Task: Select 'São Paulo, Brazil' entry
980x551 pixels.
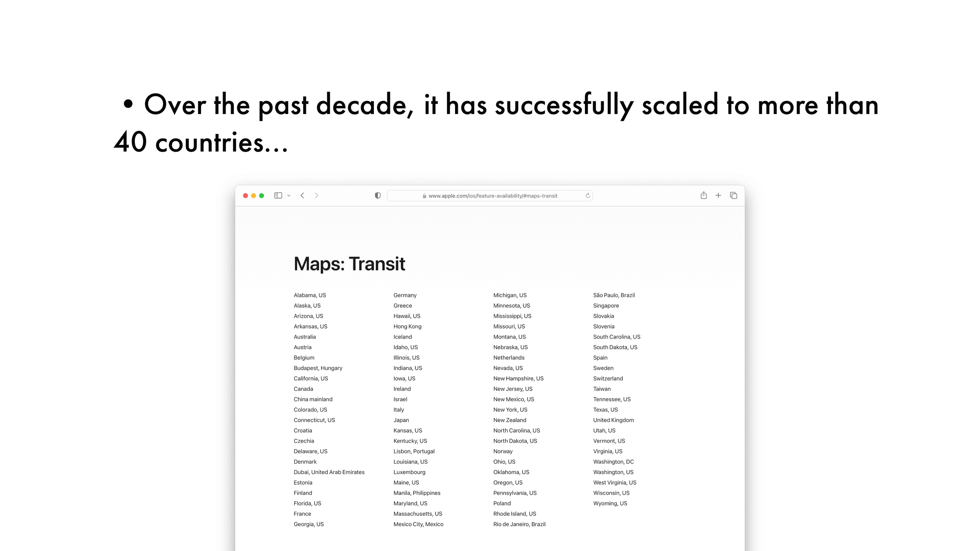Action: coord(613,295)
